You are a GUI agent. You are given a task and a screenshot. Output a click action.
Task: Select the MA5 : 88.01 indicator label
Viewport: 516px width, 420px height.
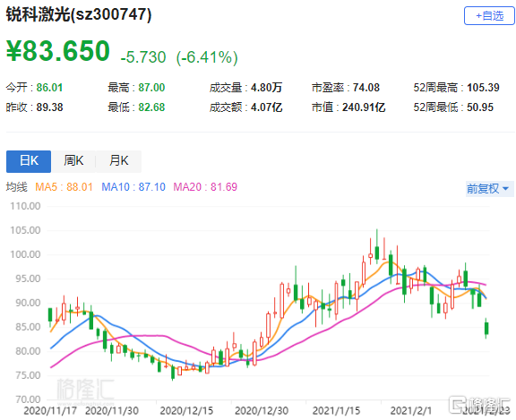pos(64,187)
